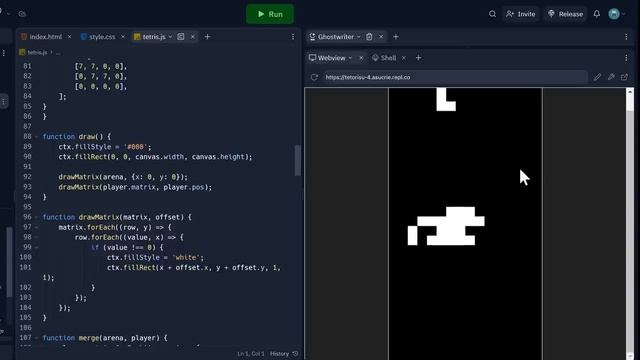Invite collaborators with the Invite button
Image resolution: width=640 pixels, height=360 pixels.
(x=521, y=14)
